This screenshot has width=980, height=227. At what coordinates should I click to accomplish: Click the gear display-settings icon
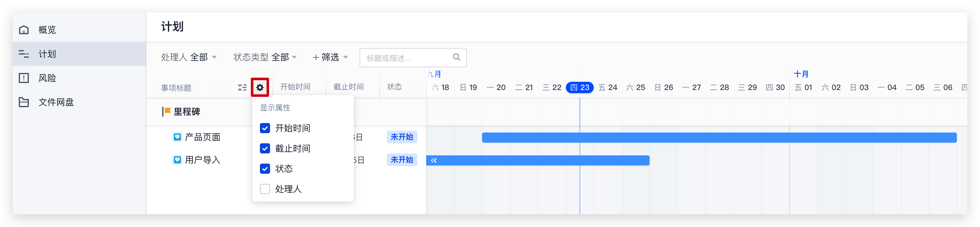click(x=260, y=88)
